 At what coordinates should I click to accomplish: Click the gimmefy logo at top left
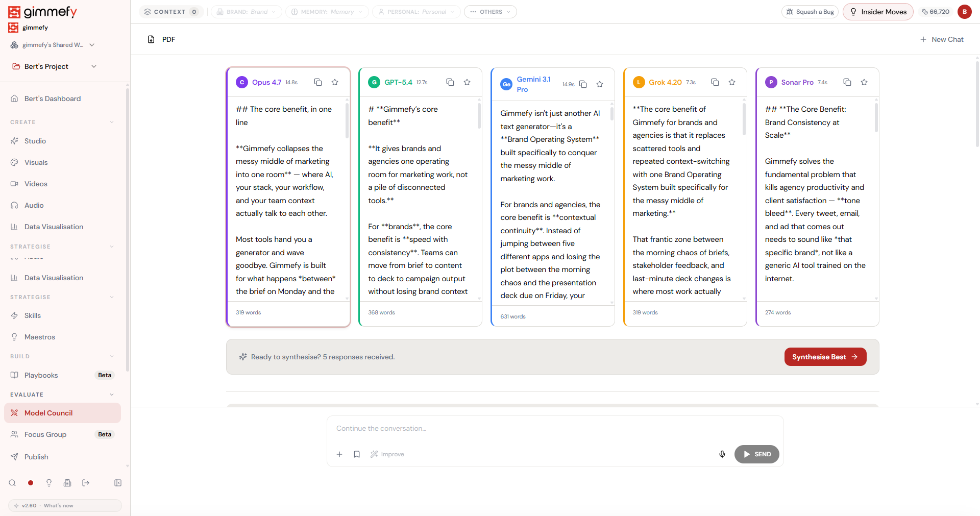[42, 12]
